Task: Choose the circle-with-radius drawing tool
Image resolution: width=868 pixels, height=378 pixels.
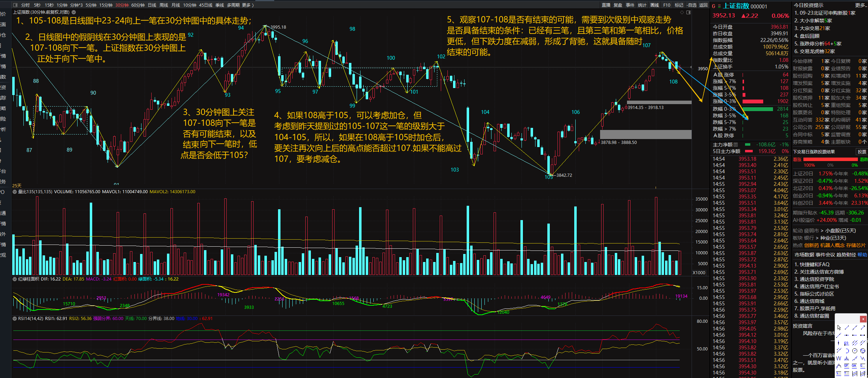Action: 855,351
